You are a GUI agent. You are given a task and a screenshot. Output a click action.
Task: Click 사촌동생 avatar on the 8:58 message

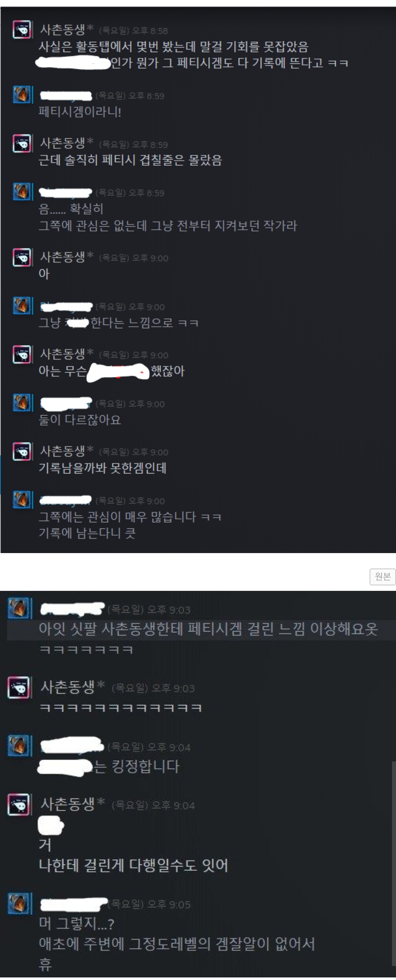tap(22, 29)
